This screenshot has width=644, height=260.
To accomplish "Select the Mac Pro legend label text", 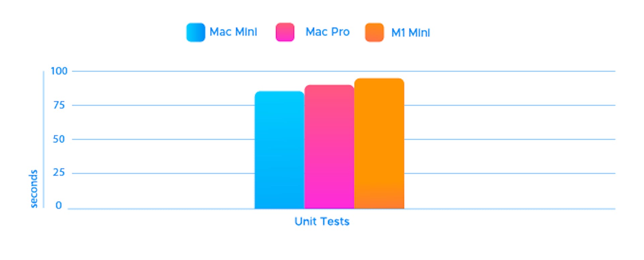I will (327, 32).
